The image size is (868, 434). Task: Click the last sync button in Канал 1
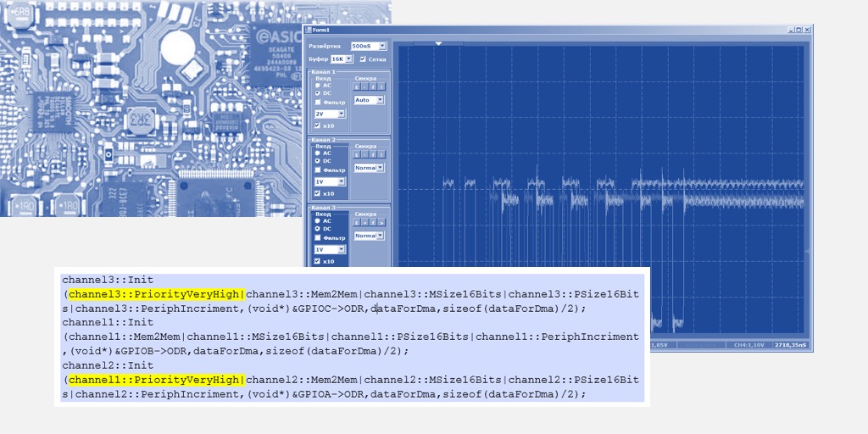[x=381, y=87]
